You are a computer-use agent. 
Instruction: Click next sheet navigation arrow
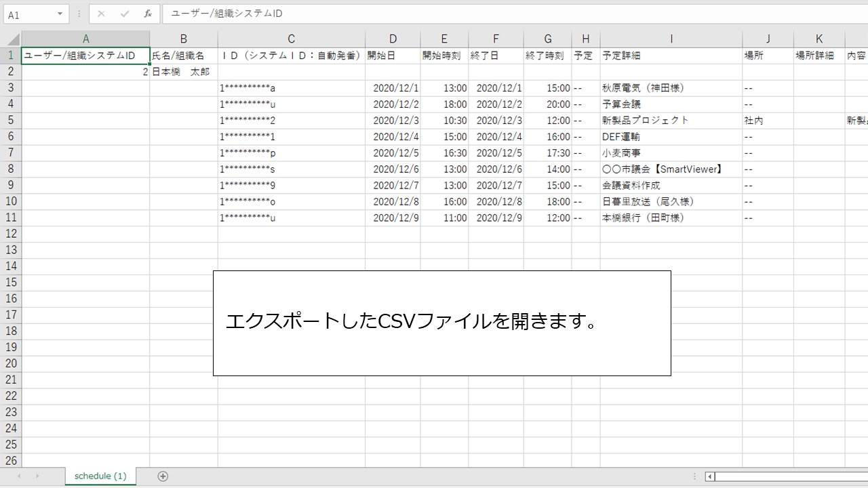(x=37, y=476)
